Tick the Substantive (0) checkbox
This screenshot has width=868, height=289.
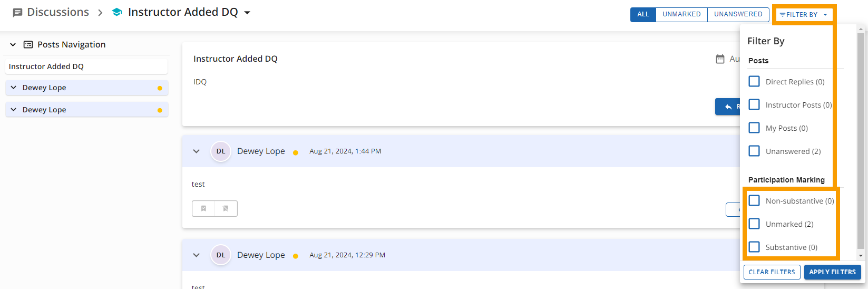(754, 247)
